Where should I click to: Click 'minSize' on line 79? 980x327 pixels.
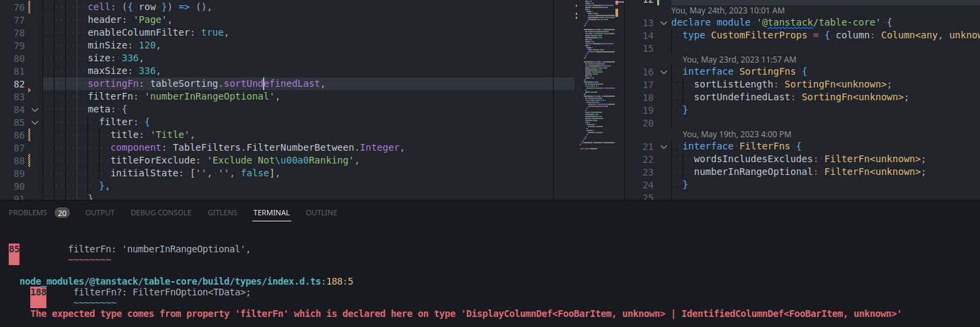[108, 46]
